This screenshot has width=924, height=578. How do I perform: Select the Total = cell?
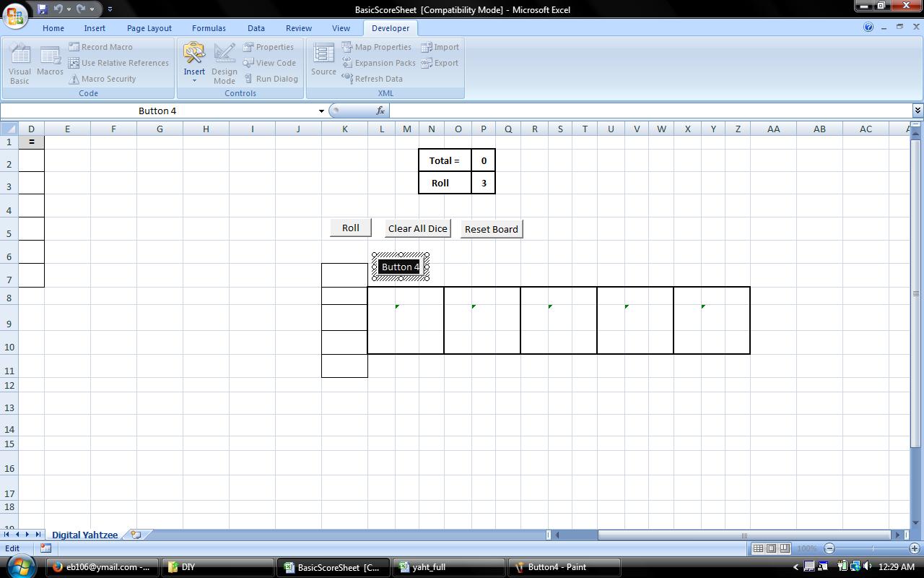(x=445, y=160)
